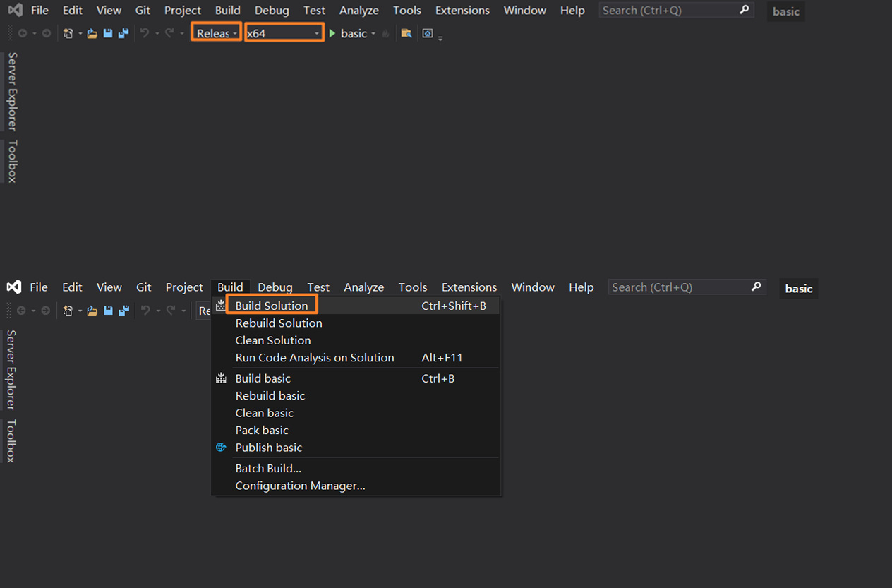
Task: Click Find in Files folder icon, top toolbar
Action: [406, 33]
